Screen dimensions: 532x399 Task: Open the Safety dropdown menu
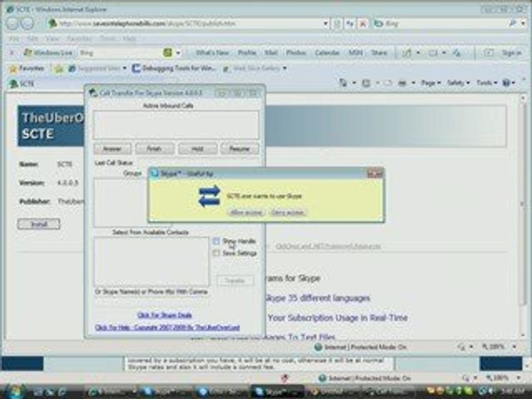point(458,83)
